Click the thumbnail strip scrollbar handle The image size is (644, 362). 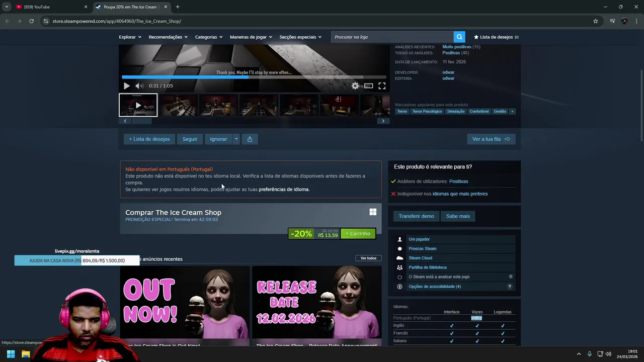[142, 121]
